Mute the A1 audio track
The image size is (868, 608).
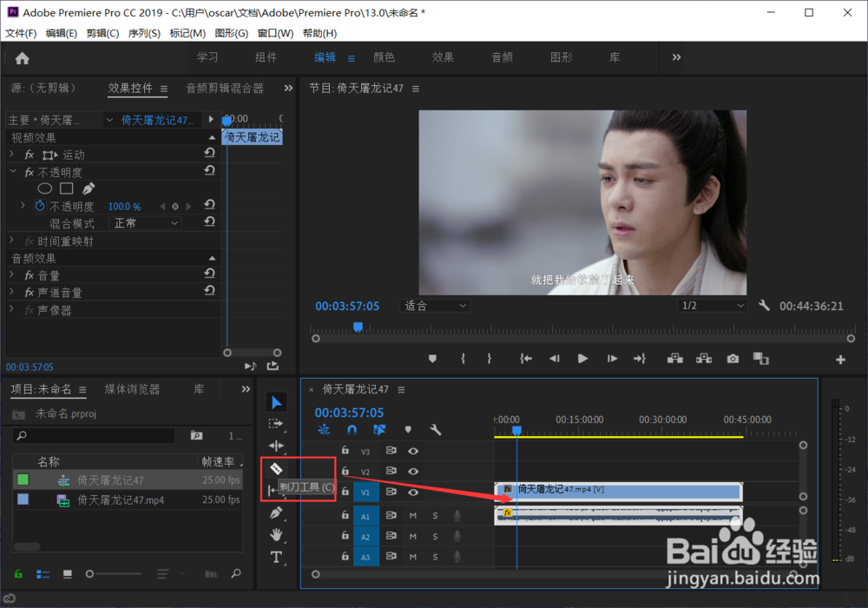tap(413, 516)
